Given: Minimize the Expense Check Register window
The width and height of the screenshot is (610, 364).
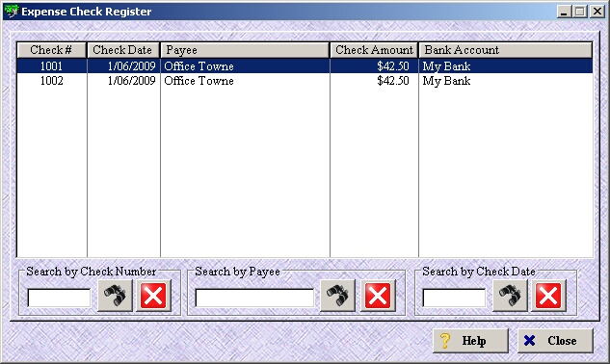Looking at the screenshot, I should pyautogui.click(x=564, y=12).
